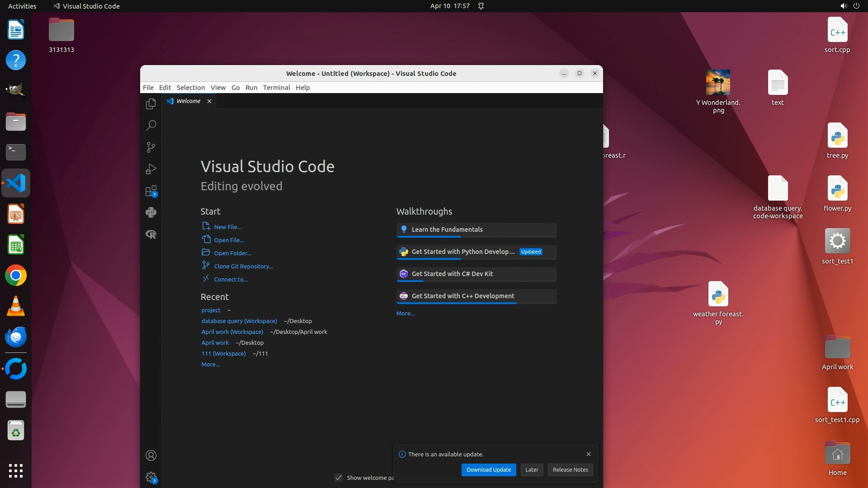Open the R extension sidebar icon
The image size is (868, 488).
tap(151, 234)
